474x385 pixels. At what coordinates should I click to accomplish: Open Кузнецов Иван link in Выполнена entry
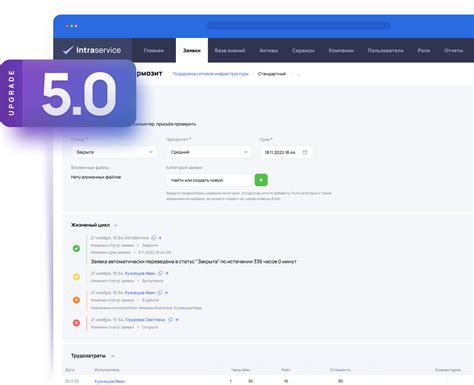[x=140, y=273]
